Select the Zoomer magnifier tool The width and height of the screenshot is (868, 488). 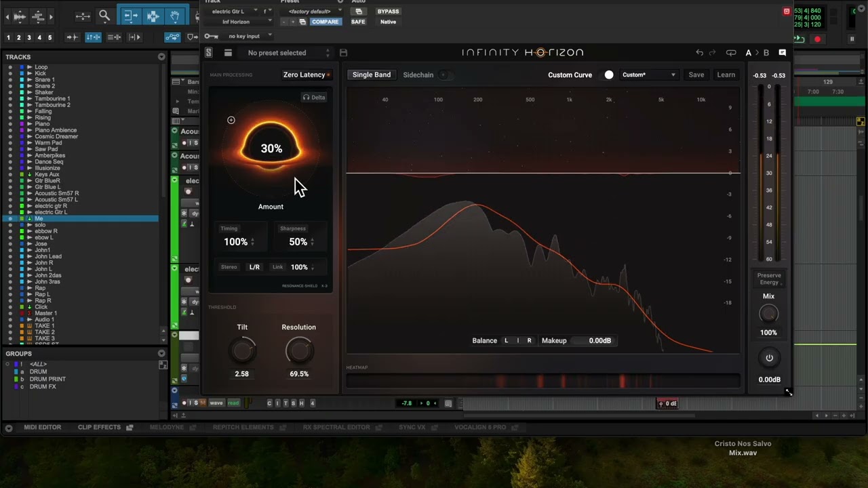point(104,16)
